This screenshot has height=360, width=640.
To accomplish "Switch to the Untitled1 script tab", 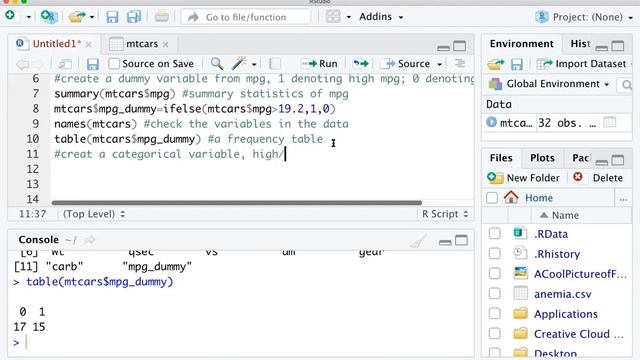I will (x=56, y=44).
